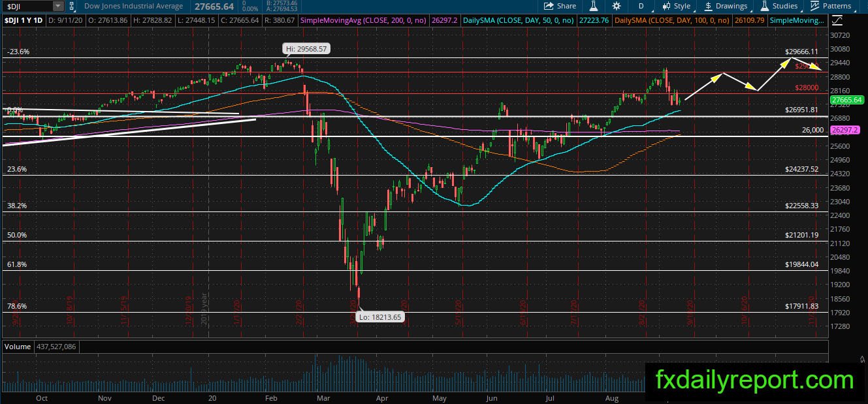This screenshot has width=868, height=404.
Task: Click the -23.6% Fibonacci percentage label
Action: [18, 52]
